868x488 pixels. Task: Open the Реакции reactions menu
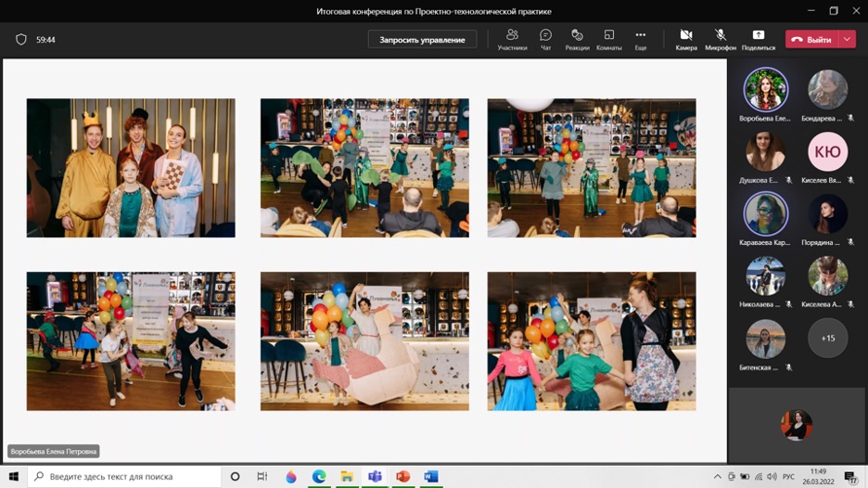pyautogui.click(x=577, y=39)
